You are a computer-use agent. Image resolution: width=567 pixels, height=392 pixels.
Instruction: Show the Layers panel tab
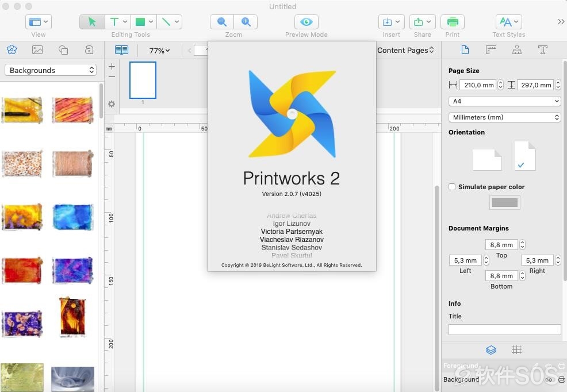(x=491, y=349)
